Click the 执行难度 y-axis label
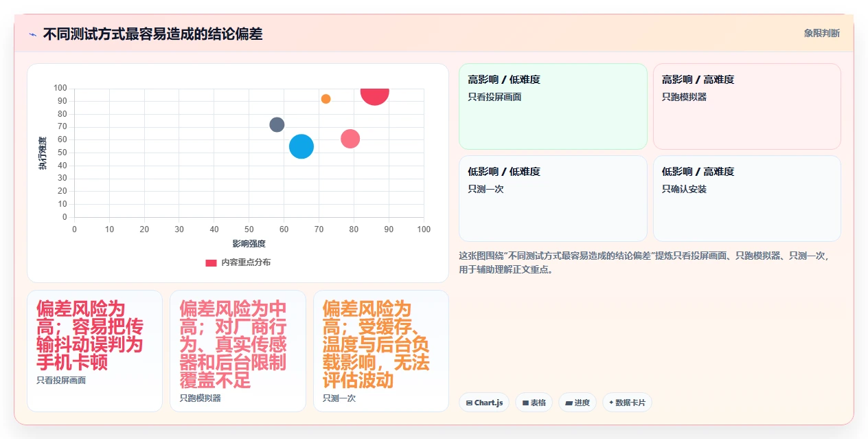This screenshot has height=439, width=868. pyautogui.click(x=43, y=153)
